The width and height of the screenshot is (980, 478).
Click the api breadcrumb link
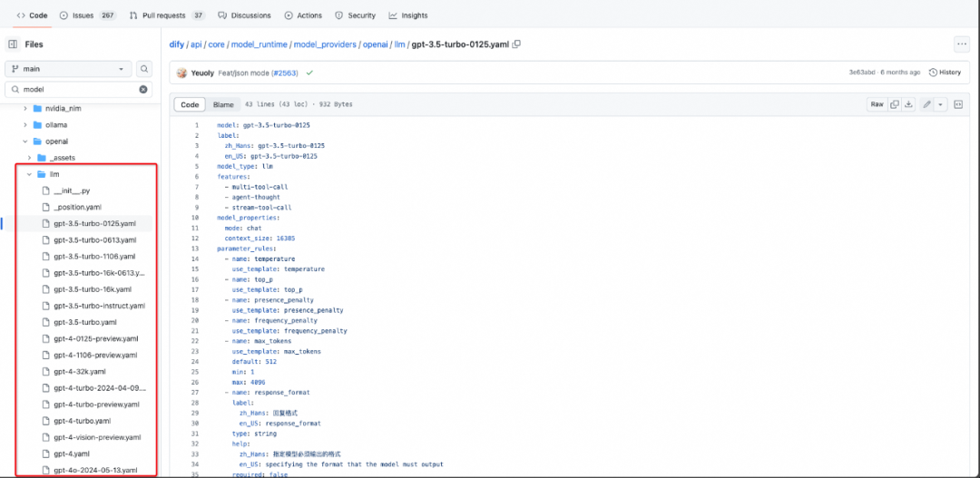coord(196,44)
